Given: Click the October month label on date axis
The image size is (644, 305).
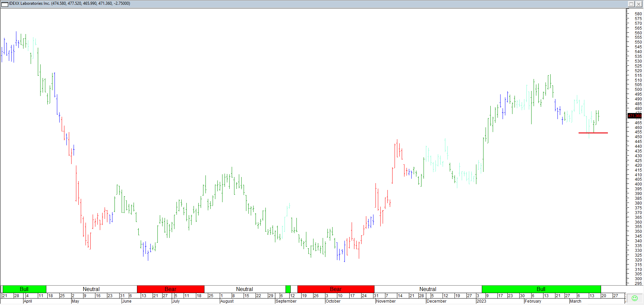Looking at the screenshot, I should click(x=333, y=301).
